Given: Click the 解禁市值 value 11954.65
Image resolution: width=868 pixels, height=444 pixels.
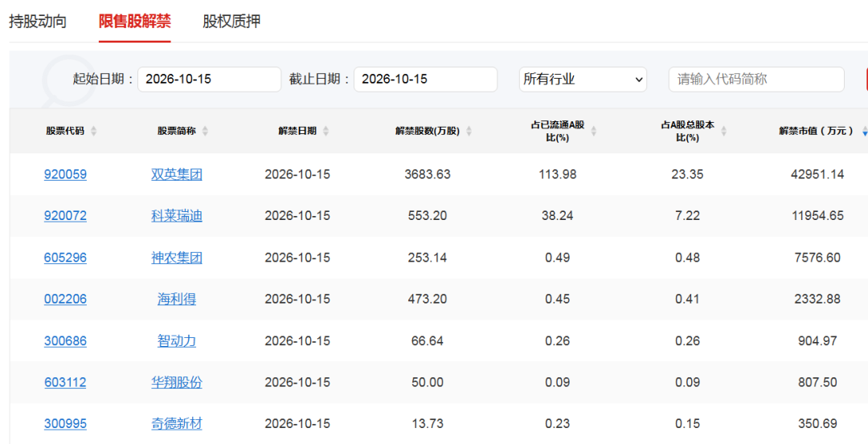Looking at the screenshot, I should 817,216.
